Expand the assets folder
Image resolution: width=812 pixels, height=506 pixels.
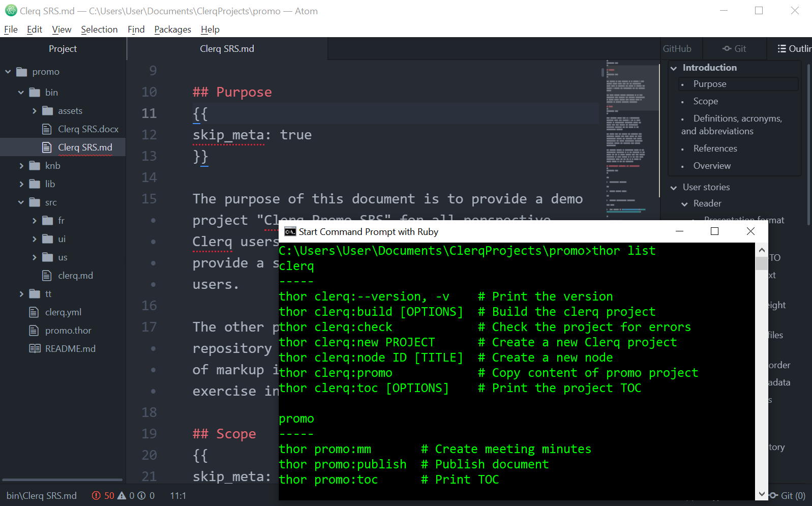(x=35, y=111)
